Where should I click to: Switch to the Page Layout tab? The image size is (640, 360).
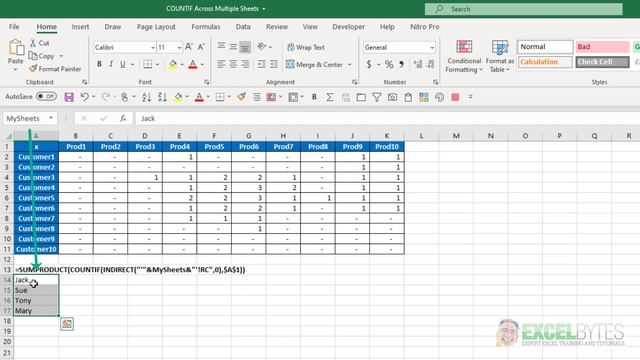[x=156, y=27]
